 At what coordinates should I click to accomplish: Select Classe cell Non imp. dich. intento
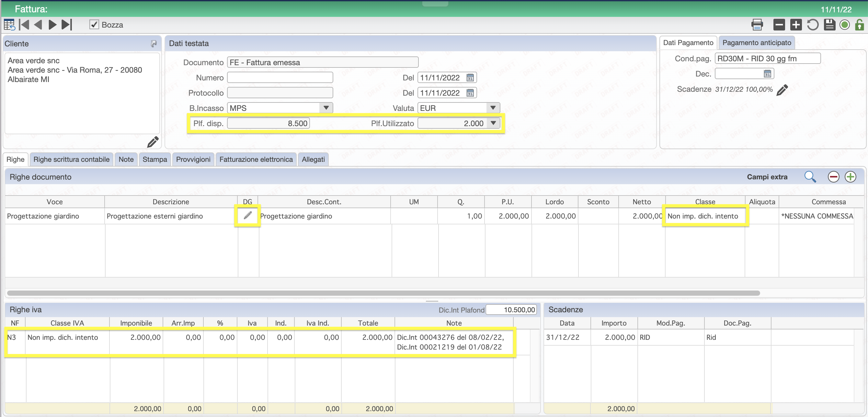click(705, 216)
